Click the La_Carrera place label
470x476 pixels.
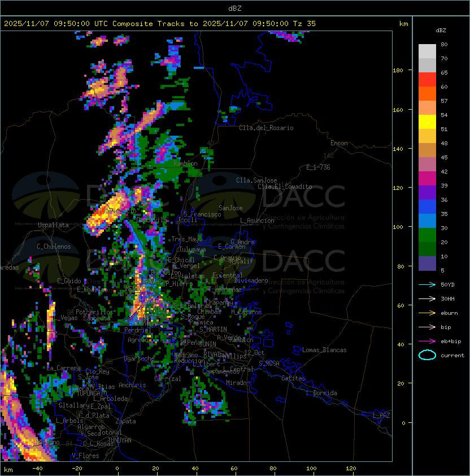pyautogui.click(x=64, y=368)
